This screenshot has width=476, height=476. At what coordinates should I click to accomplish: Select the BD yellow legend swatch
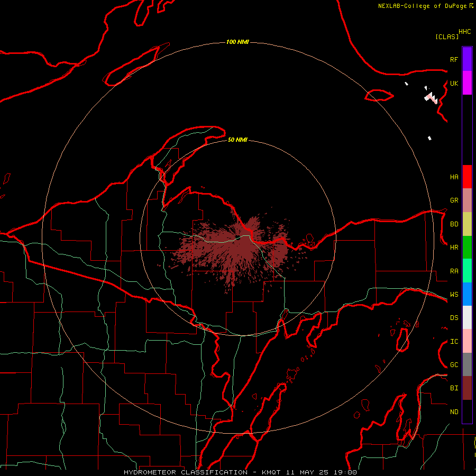[x=467, y=224]
